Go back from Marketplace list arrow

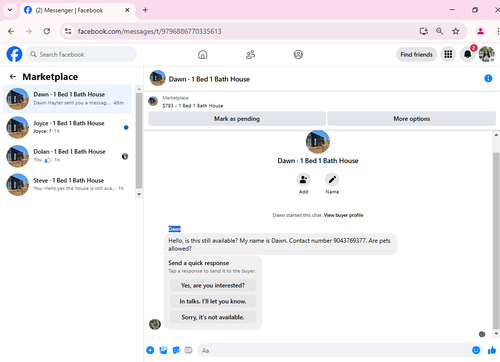[x=13, y=77]
